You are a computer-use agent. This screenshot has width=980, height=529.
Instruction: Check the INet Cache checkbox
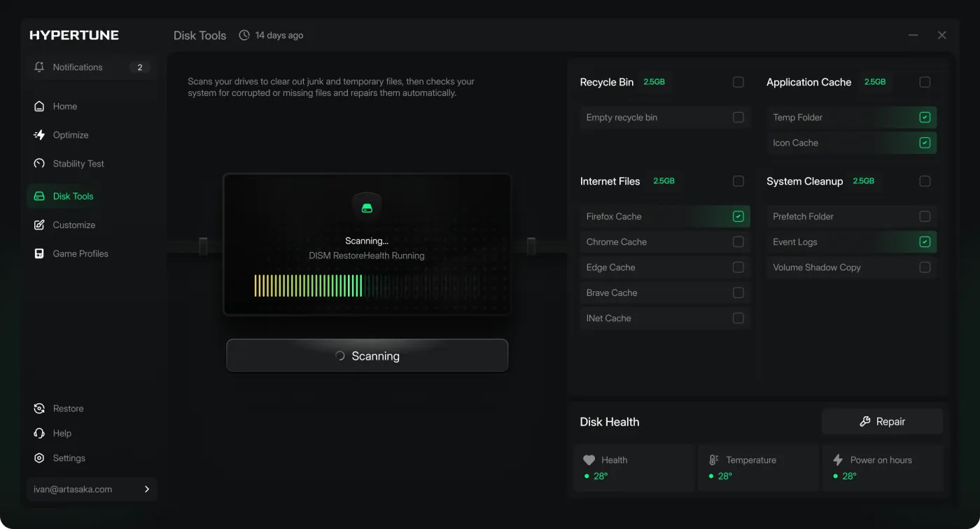738,318
